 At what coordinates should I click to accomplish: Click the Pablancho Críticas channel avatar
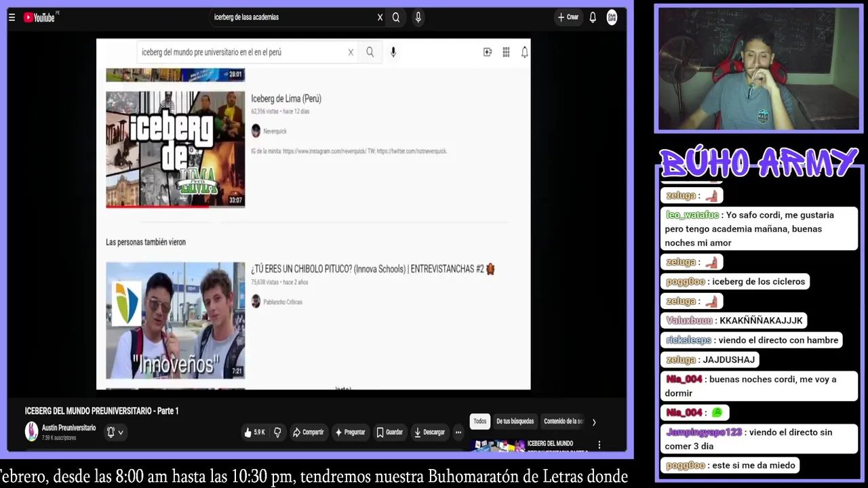click(256, 302)
